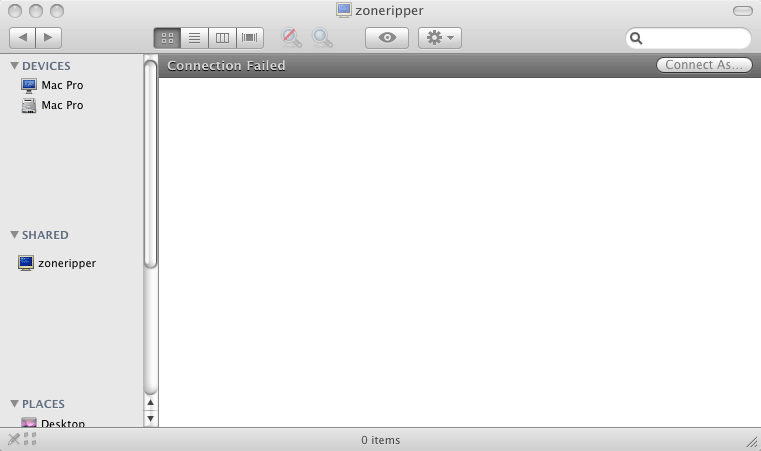Go back with the left arrow button
This screenshot has height=451, width=761.
22,38
